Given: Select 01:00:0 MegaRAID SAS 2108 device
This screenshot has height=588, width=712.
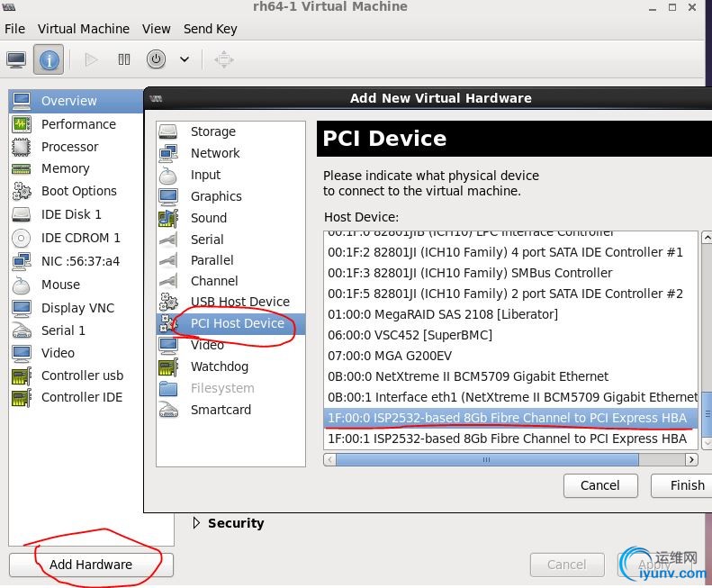Looking at the screenshot, I should pos(511,314).
